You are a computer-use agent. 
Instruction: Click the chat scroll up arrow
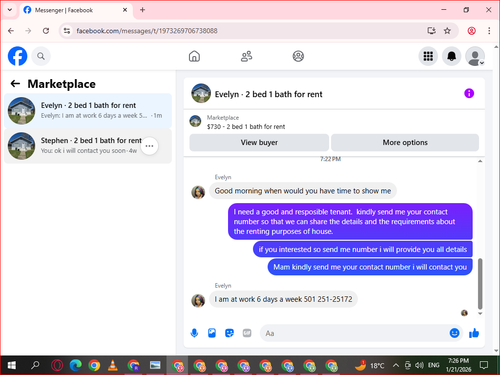click(x=480, y=161)
